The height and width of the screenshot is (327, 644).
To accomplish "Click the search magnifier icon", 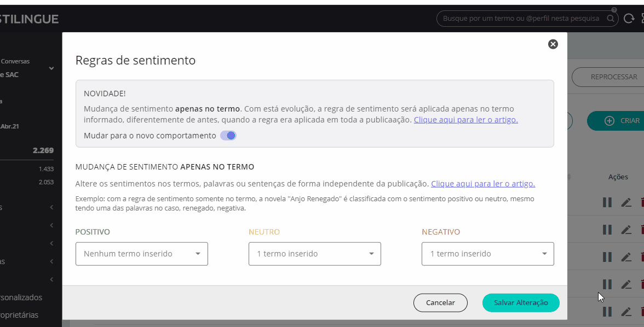I will tap(610, 19).
